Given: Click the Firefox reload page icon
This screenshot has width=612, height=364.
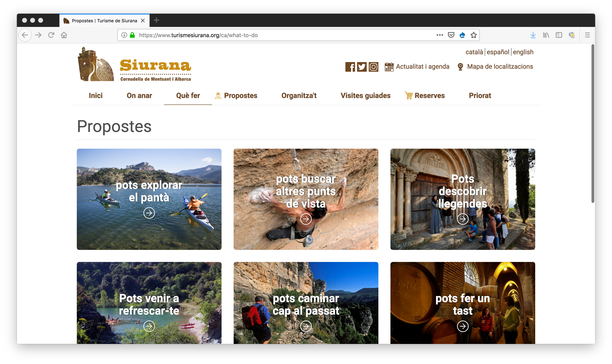Looking at the screenshot, I should click(x=51, y=35).
